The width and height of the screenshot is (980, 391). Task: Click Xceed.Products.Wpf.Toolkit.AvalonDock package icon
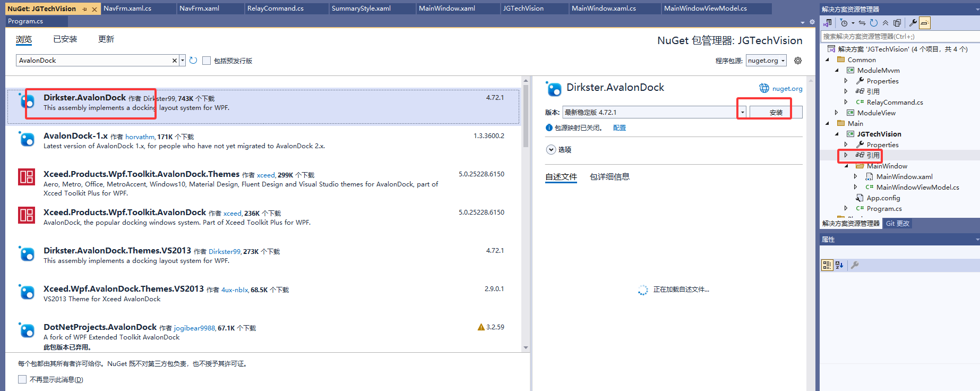[27, 215]
